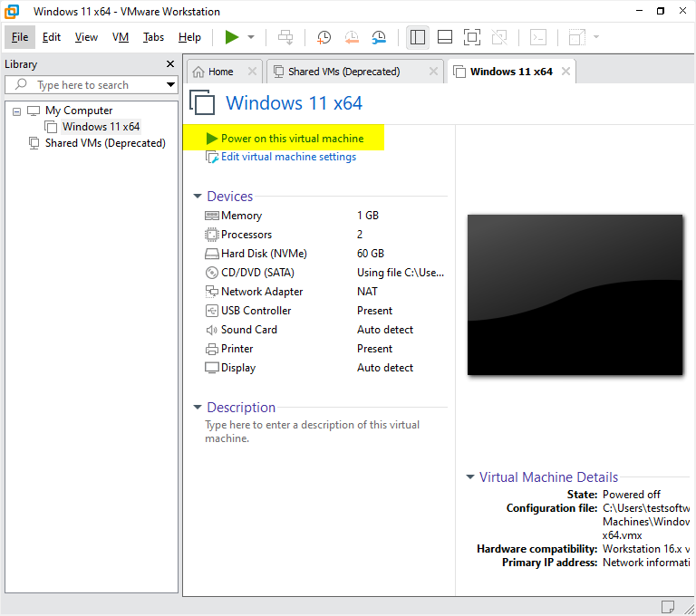Select My Computer in the Library
The image size is (696, 616).
(x=79, y=111)
